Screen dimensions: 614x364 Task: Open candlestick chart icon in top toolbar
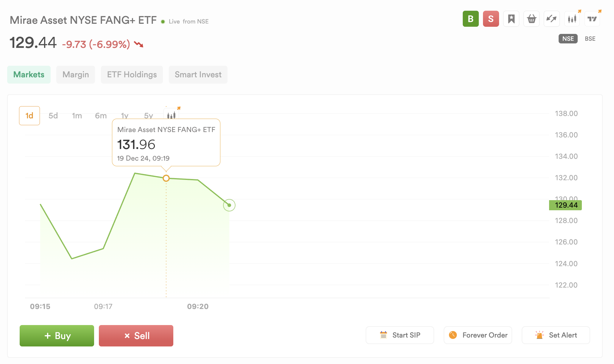pos(572,19)
